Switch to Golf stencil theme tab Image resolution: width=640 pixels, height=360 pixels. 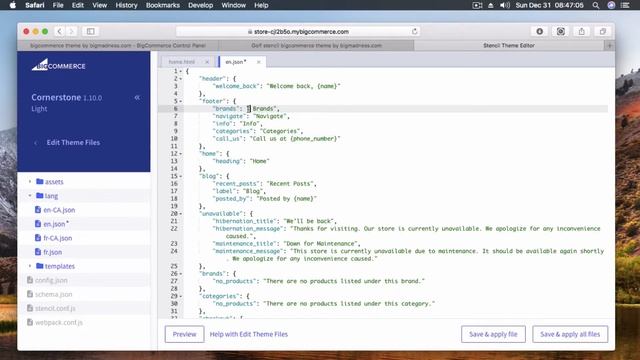click(316, 46)
